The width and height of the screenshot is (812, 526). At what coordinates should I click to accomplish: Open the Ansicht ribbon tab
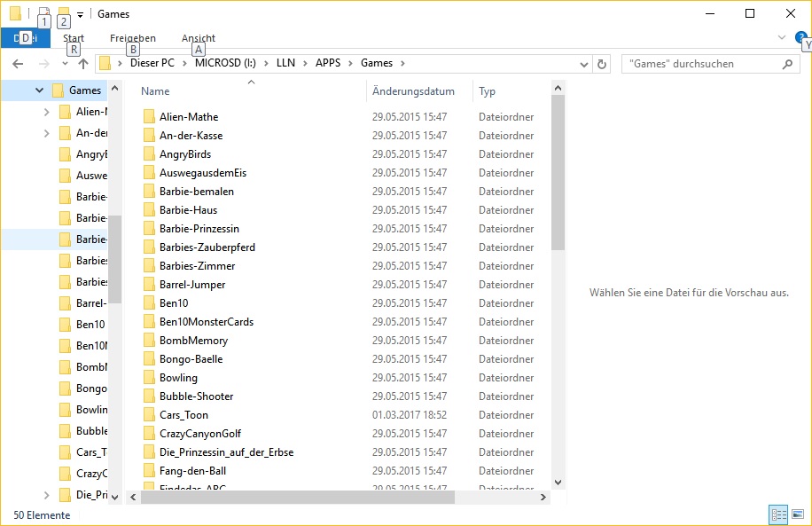[x=199, y=38]
